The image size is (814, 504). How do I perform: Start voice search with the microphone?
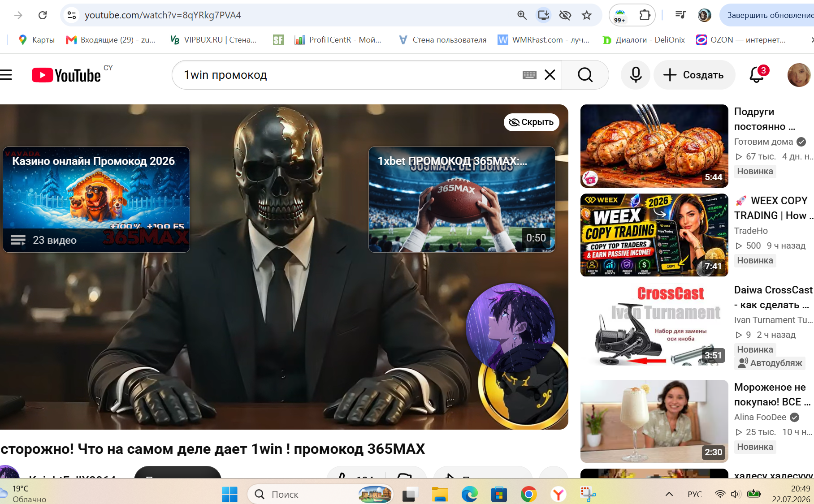tap(636, 75)
